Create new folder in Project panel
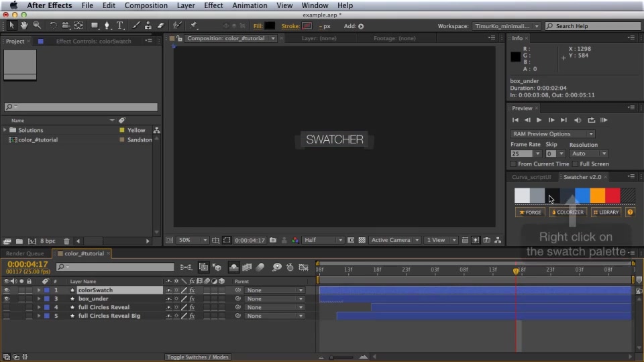This screenshot has width=644, height=362. [19, 241]
